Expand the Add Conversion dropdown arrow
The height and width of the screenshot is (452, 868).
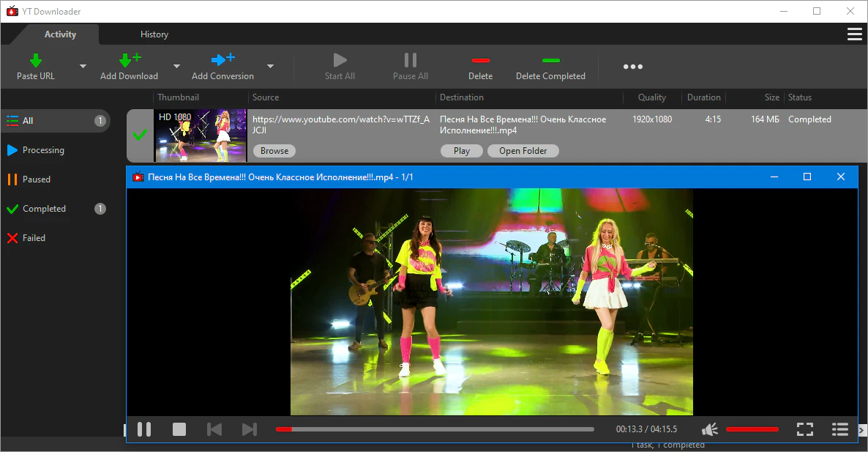point(270,67)
